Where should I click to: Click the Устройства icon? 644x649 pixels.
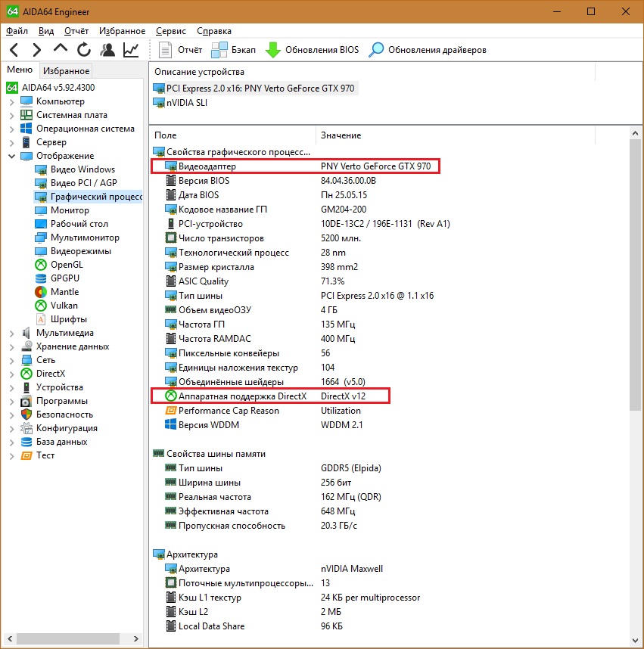click(x=26, y=387)
